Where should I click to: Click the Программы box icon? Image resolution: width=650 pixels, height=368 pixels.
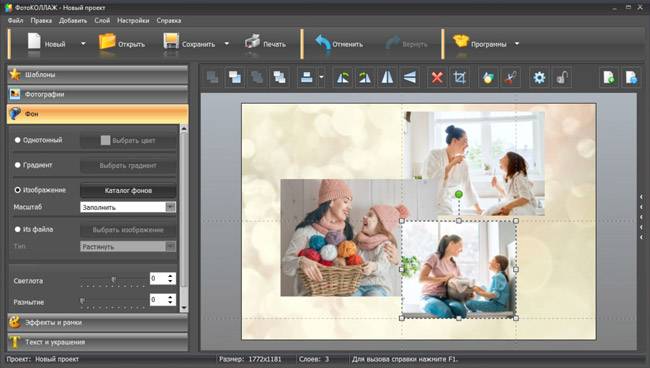461,41
